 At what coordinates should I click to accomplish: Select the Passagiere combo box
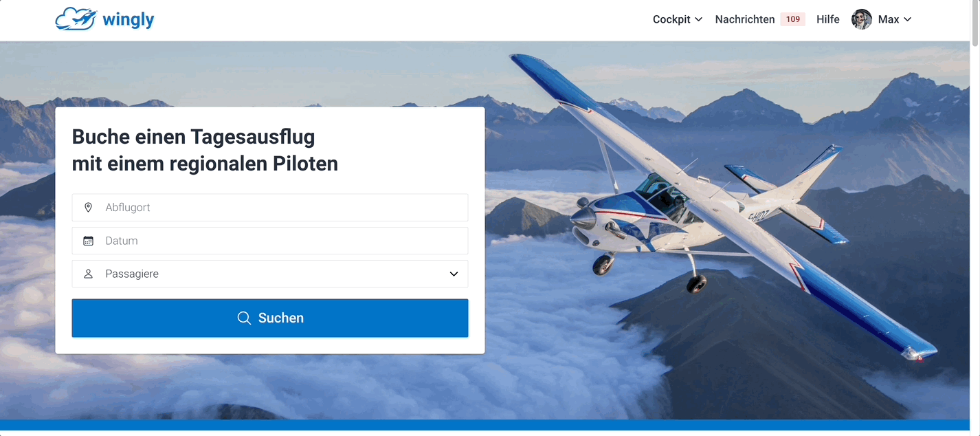270,274
